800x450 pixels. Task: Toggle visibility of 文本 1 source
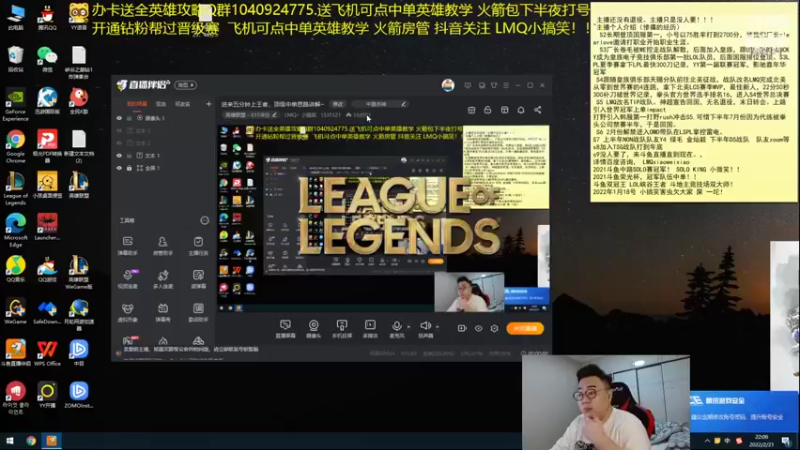coord(119,156)
